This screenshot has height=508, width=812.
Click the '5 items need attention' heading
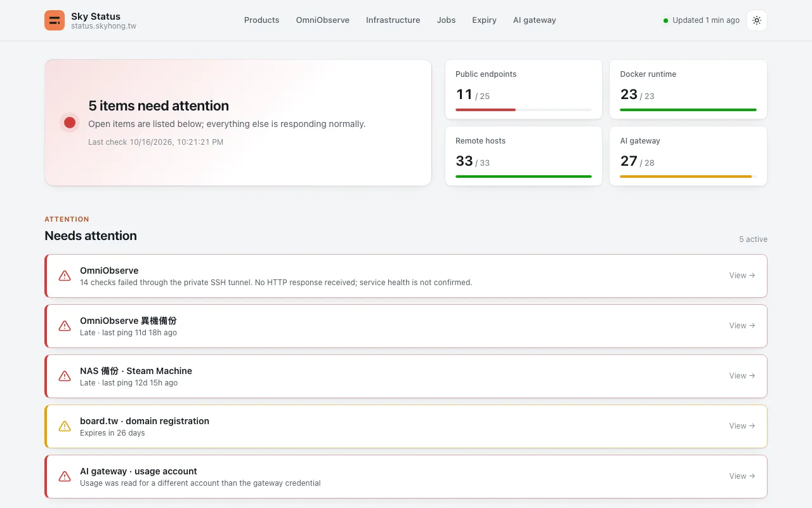click(x=159, y=106)
